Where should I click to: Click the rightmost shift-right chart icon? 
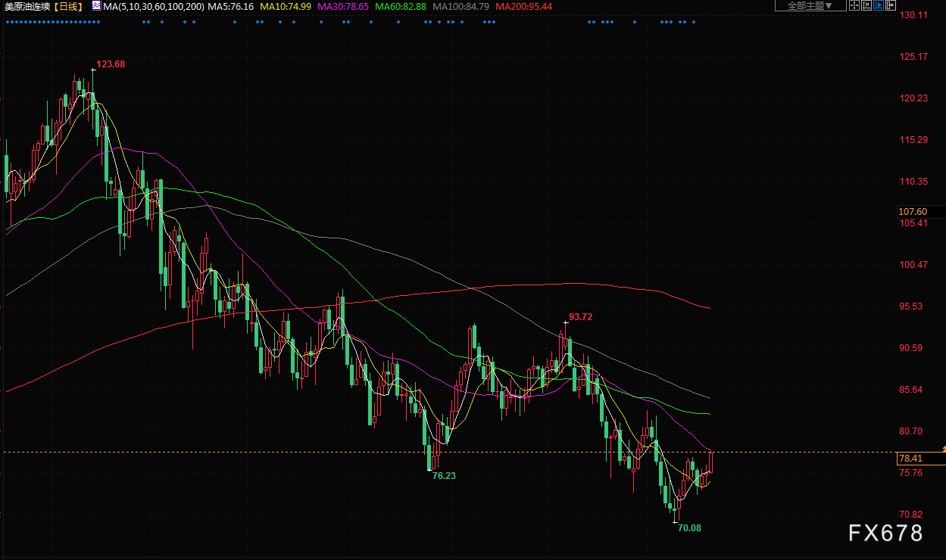point(891,6)
